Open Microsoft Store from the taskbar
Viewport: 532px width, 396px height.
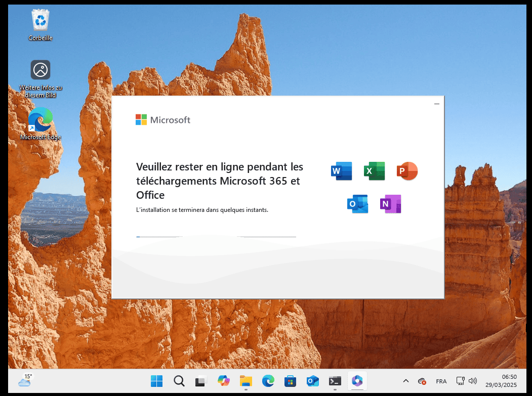[x=290, y=381]
